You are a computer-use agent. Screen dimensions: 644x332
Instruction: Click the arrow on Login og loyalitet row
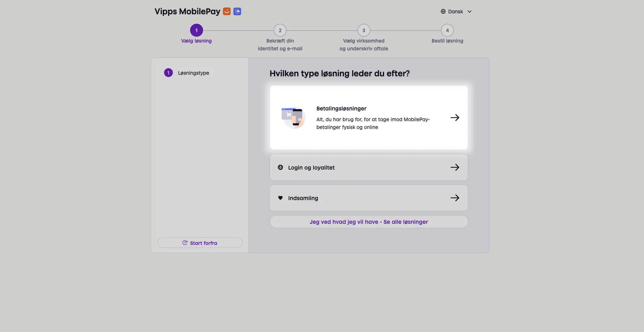pyautogui.click(x=455, y=167)
